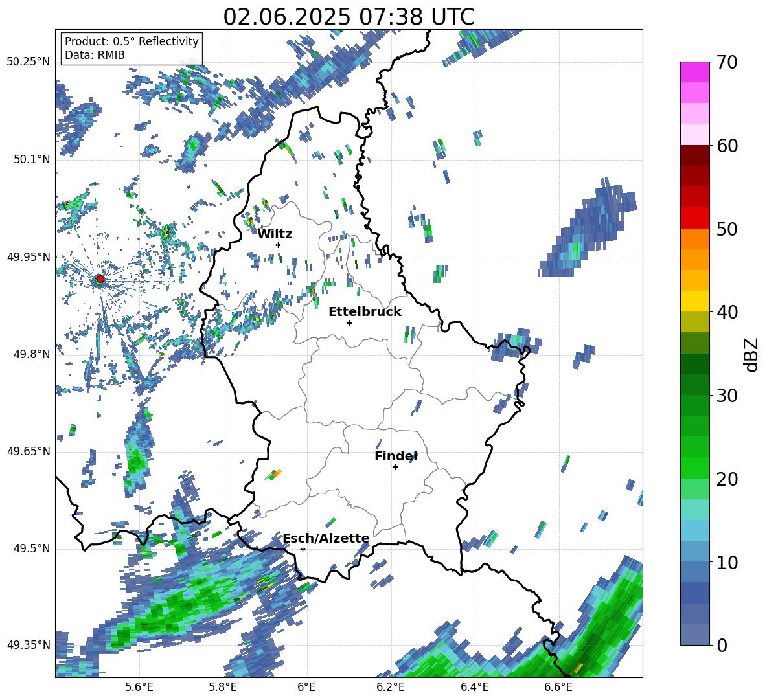Click the orange colorbar segment below 50
Image resolution: width=767 pixels, height=700 pixels.
click(x=694, y=238)
